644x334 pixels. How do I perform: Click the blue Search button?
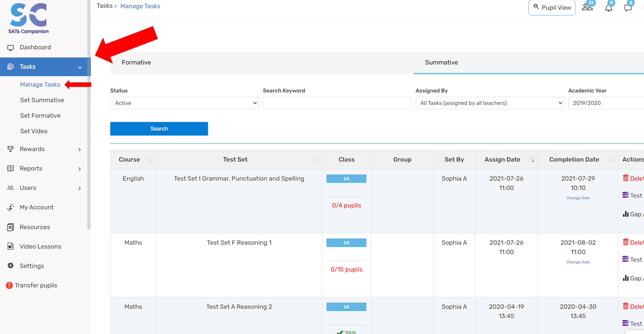pos(159,129)
